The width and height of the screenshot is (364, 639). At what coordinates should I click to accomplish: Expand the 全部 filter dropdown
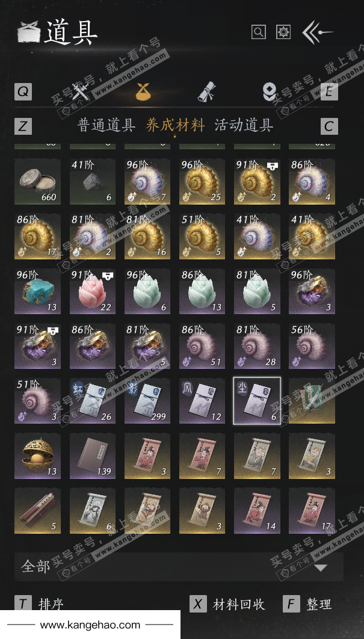click(179, 566)
